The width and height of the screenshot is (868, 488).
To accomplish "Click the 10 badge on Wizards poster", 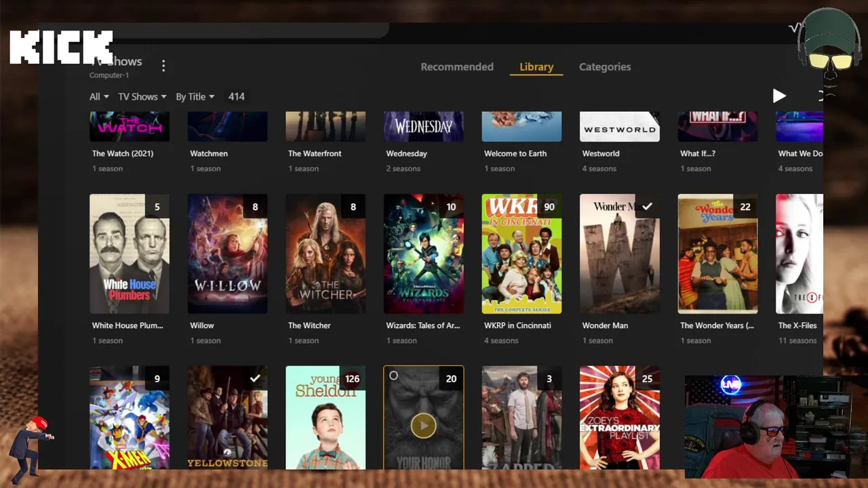I will [x=451, y=207].
